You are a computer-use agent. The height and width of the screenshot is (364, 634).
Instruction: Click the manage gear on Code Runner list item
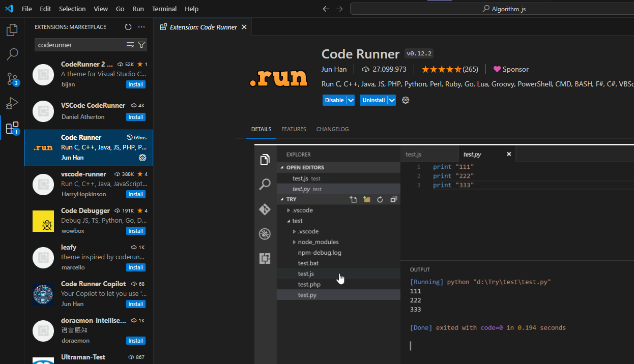point(142,158)
